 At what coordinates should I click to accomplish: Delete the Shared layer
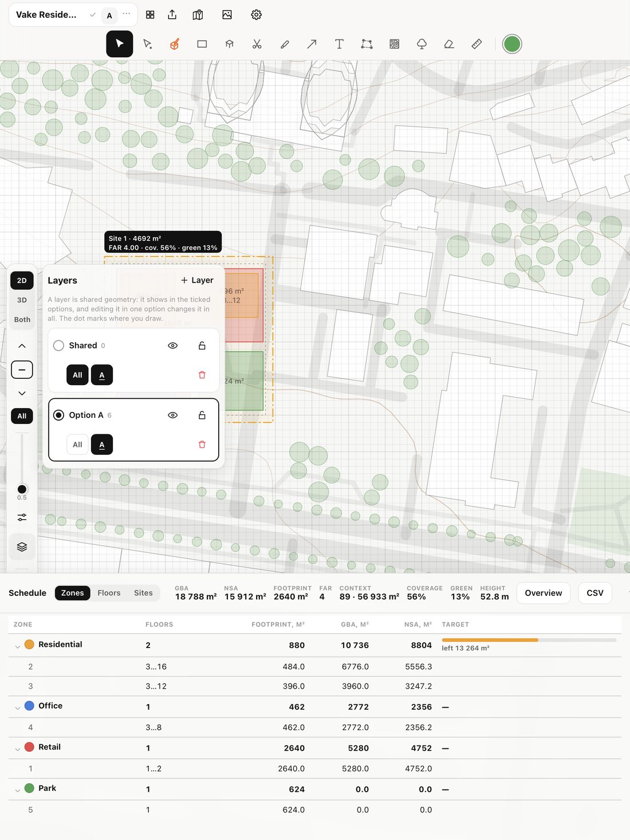pos(202,375)
